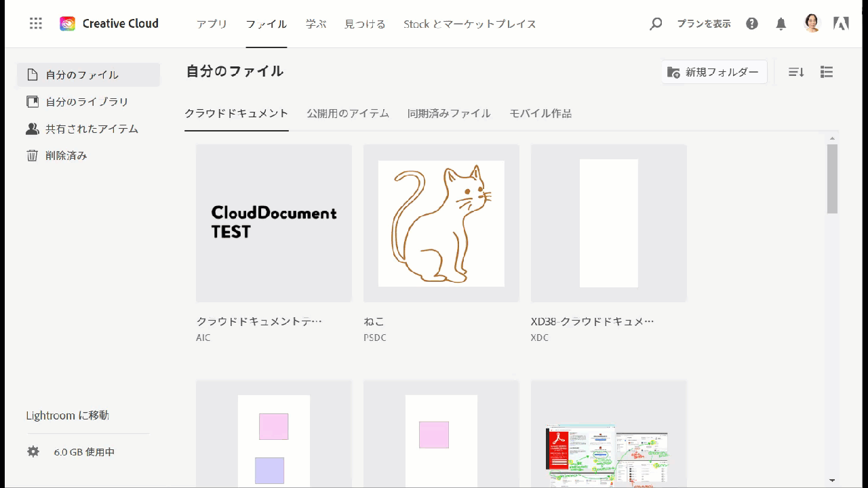Select 自分のファイル in sidebar
Screen dimensions: 868x488
tap(88, 75)
